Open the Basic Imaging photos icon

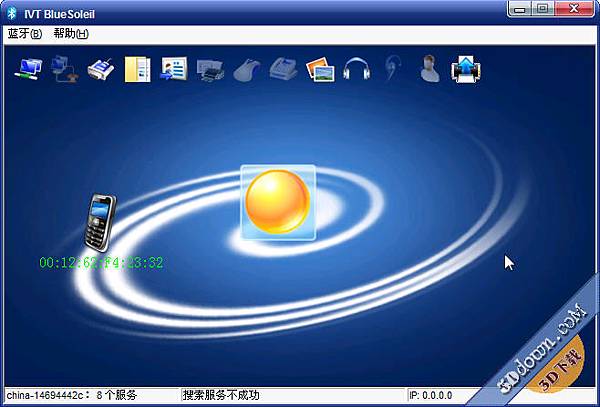pyautogui.click(x=320, y=69)
